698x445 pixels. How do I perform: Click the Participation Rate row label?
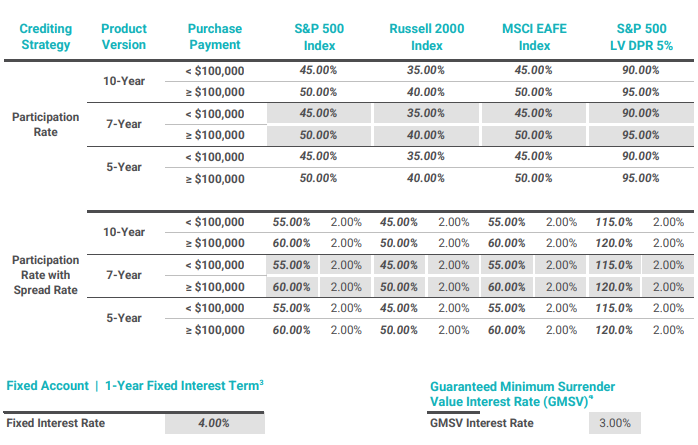(x=45, y=125)
